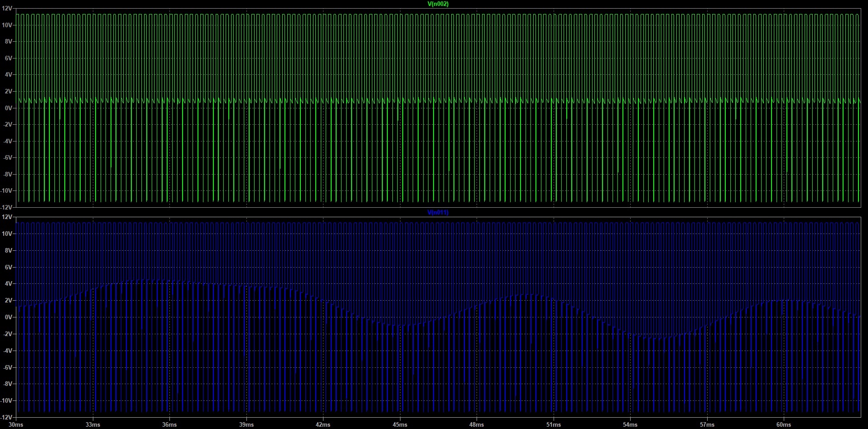Click the -2V label in V(n011) pane
Viewport: 868px width, 429px height.
pos(7,334)
